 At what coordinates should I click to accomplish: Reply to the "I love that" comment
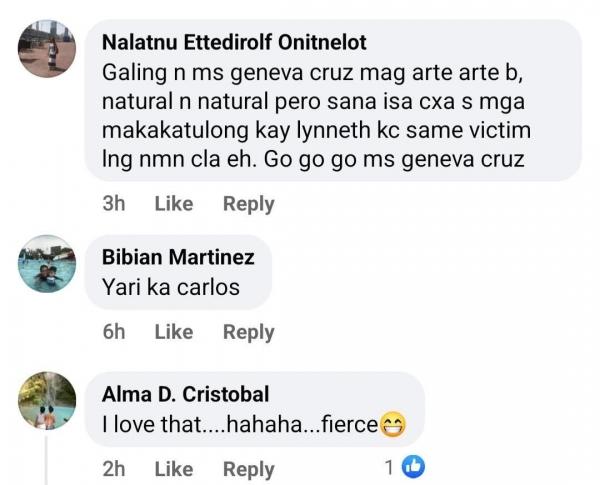[248, 468]
